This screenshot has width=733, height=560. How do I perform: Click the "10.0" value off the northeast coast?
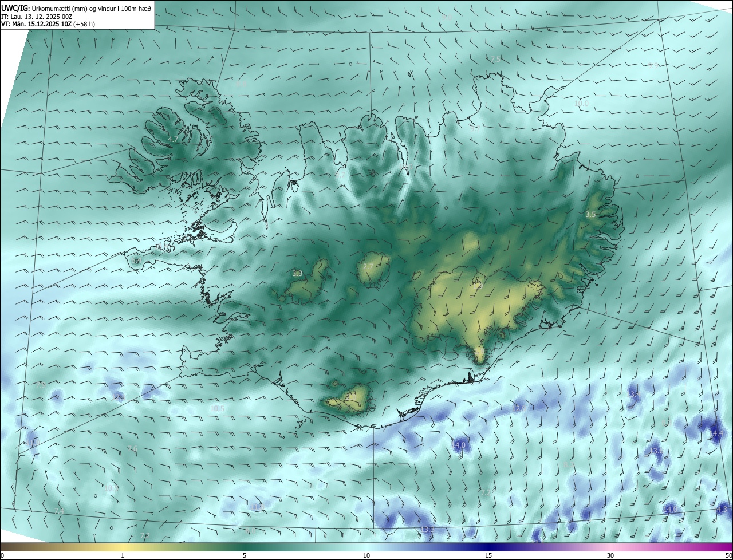(581, 104)
